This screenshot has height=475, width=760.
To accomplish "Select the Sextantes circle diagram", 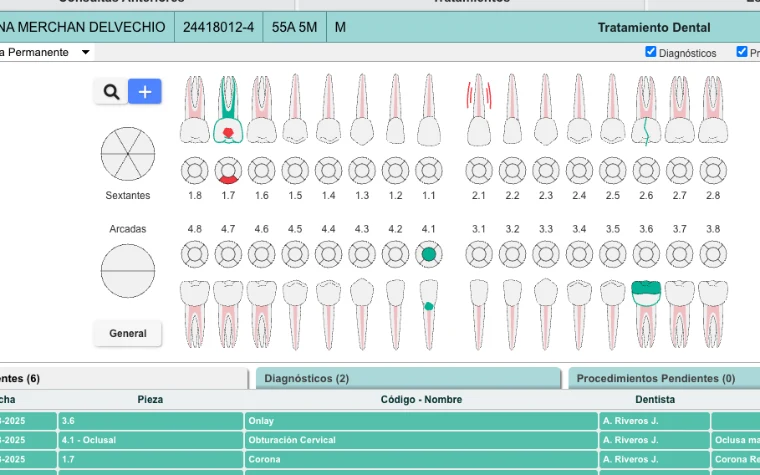I will tap(128, 154).
